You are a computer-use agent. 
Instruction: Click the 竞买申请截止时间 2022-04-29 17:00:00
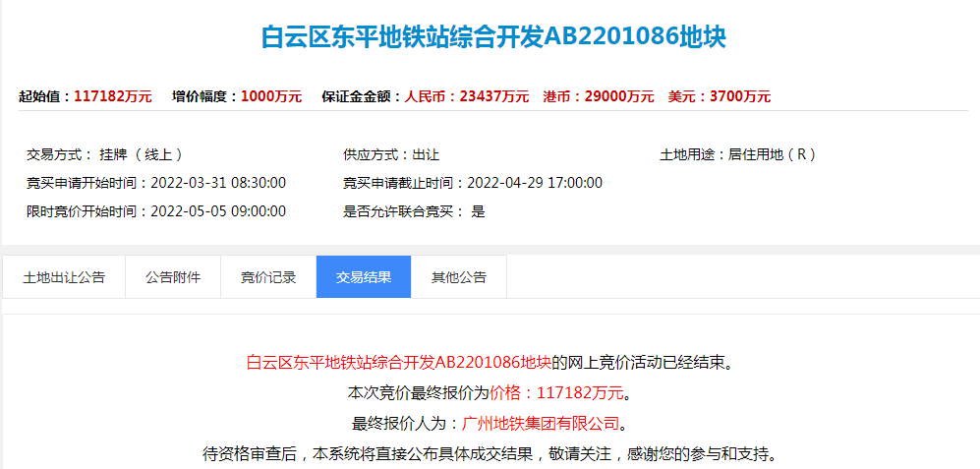[473, 183]
